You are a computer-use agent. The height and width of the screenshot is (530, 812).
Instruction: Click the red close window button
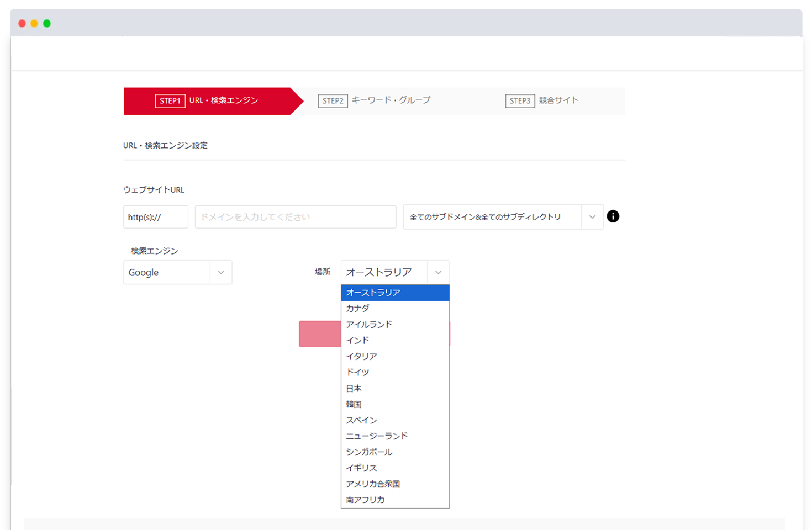point(22,23)
